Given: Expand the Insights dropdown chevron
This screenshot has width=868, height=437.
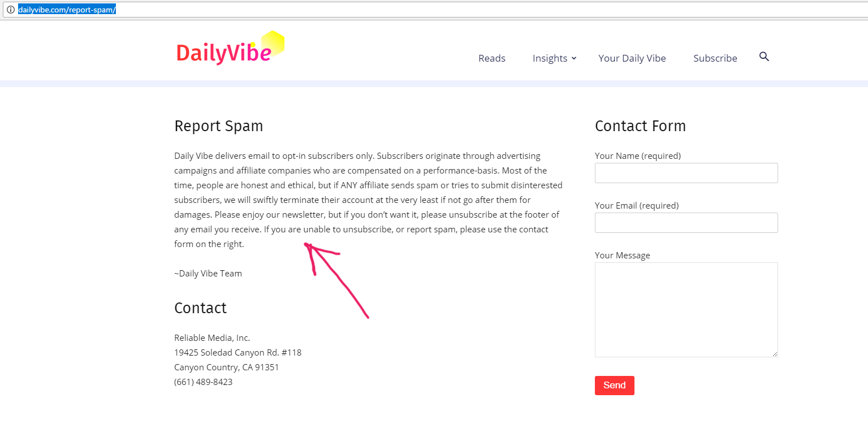Looking at the screenshot, I should tap(573, 58).
